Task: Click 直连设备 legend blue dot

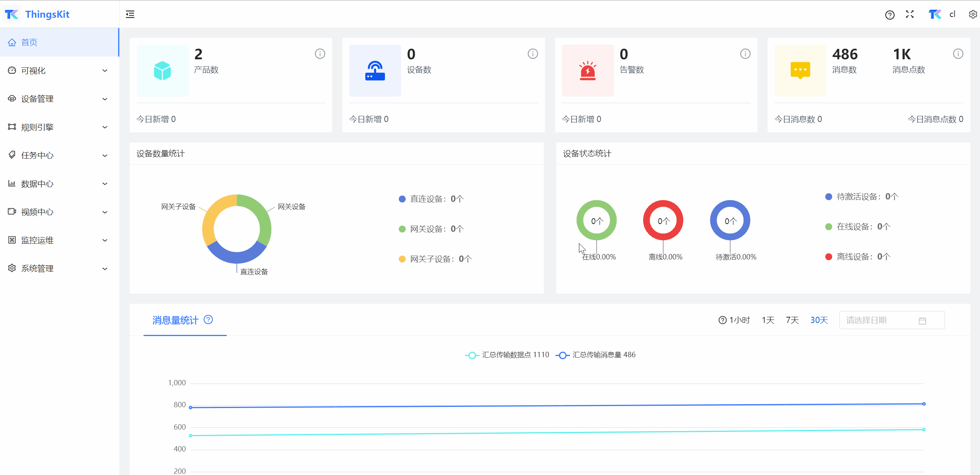Action: [402, 199]
